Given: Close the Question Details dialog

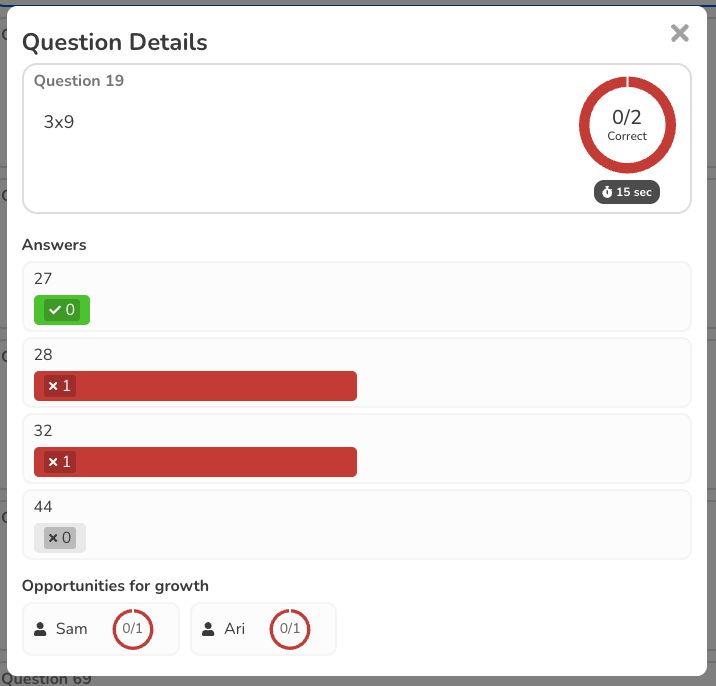Looking at the screenshot, I should [x=680, y=34].
